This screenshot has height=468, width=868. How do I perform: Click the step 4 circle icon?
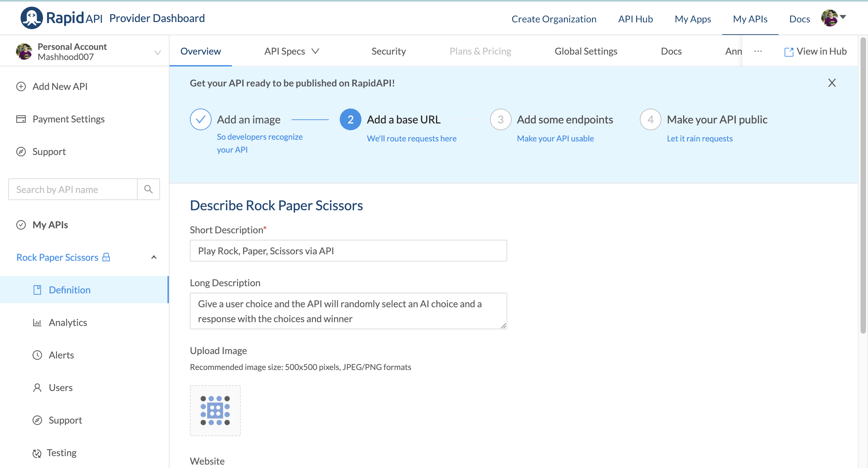pos(651,119)
